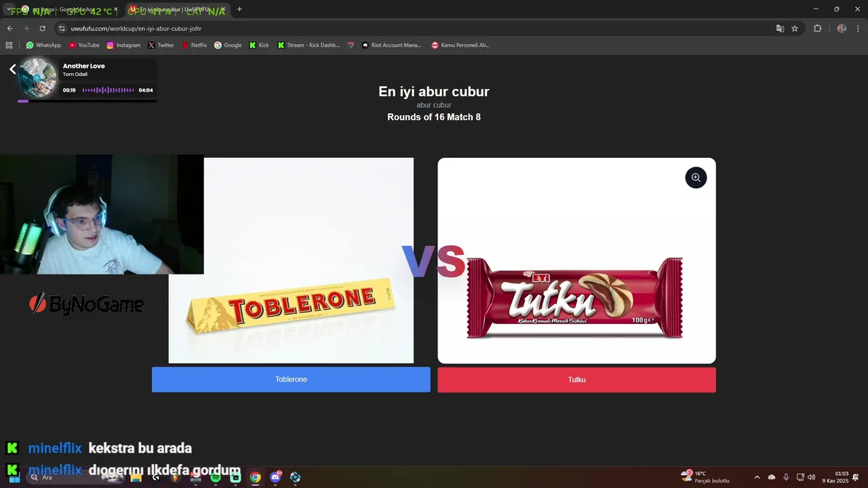This screenshot has height=488, width=868.
Task: Switch to Chrome on the taskbar
Action: tap(255, 477)
